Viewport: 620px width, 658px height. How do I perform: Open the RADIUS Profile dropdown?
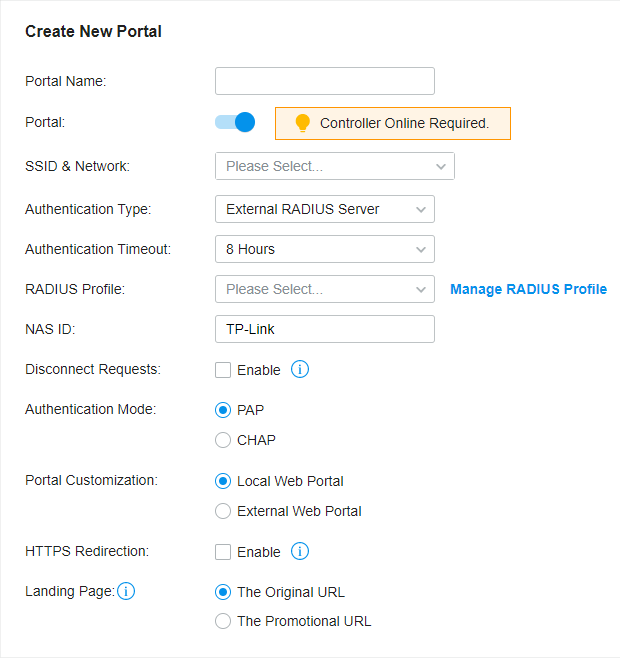325,289
